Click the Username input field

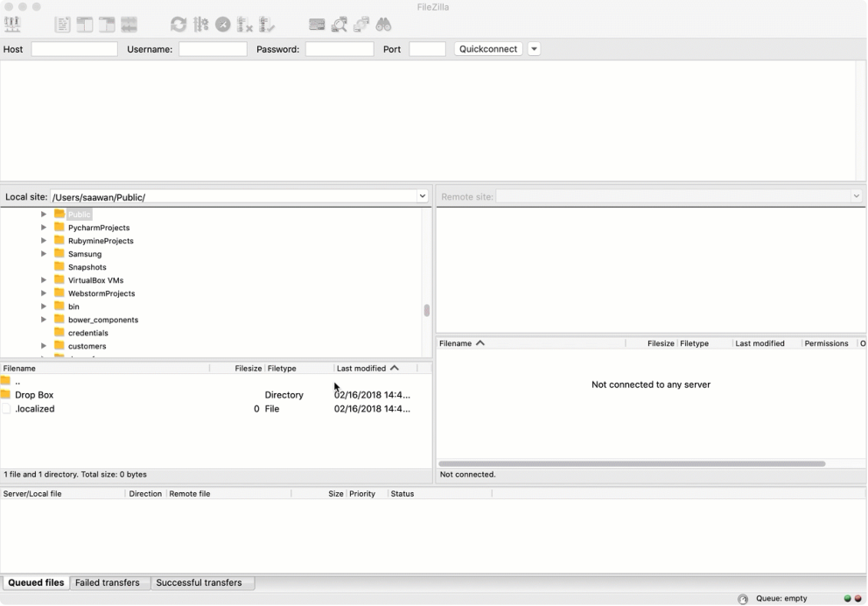[x=213, y=49]
